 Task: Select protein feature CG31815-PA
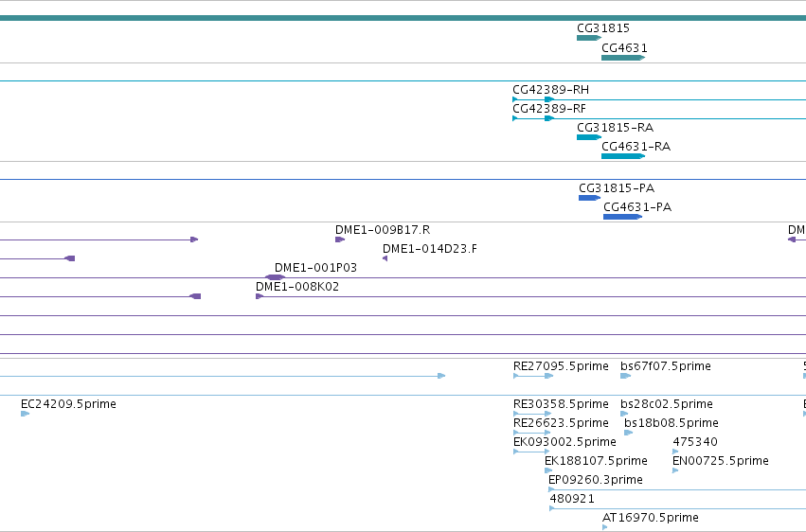[x=617, y=188]
